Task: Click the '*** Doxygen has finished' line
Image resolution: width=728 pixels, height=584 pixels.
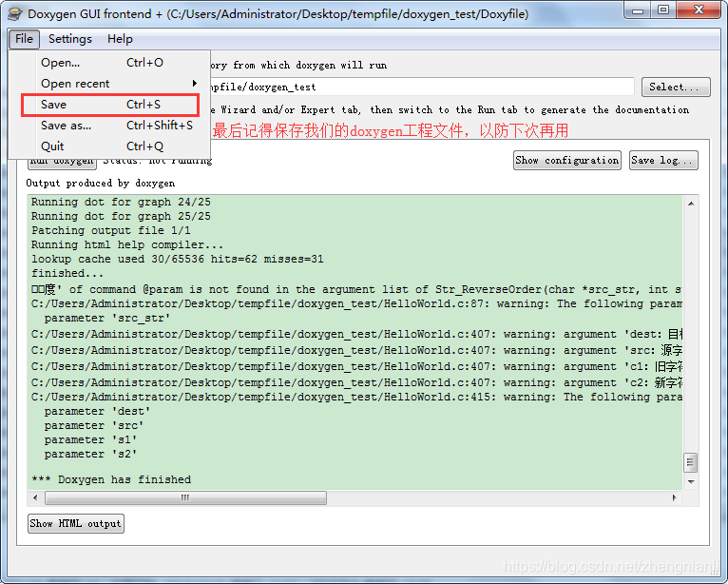Action: [x=111, y=479]
